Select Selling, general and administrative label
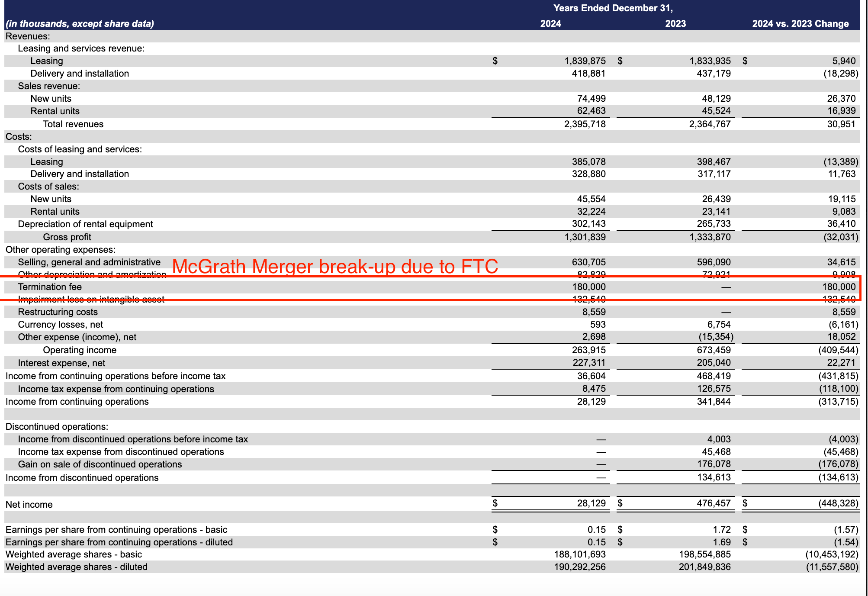 pyautogui.click(x=89, y=262)
